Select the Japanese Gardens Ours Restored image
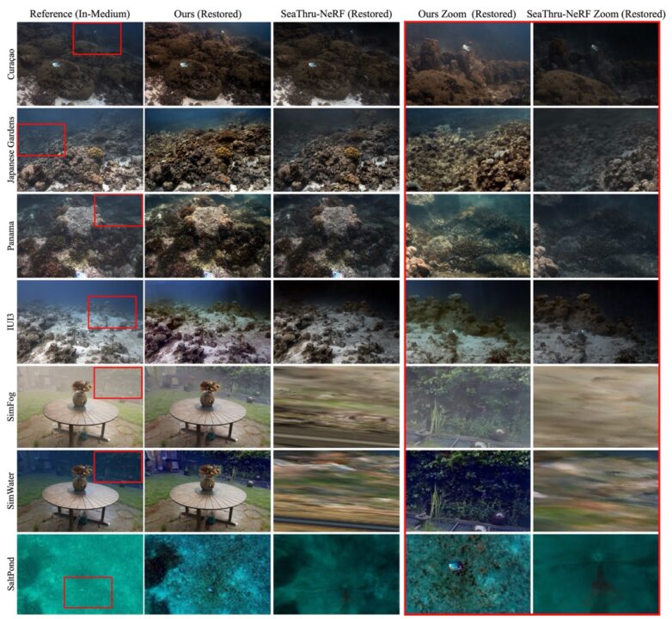The width and height of the screenshot is (672, 619). (207, 150)
